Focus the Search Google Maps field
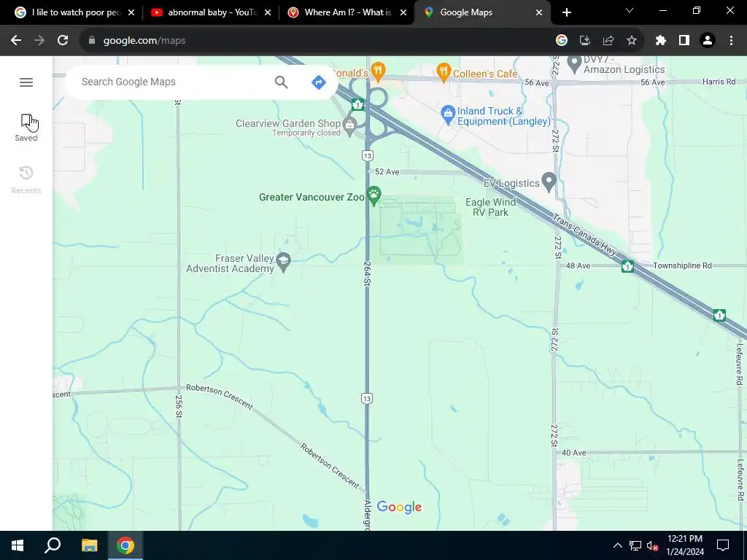The width and height of the screenshot is (747, 560). [x=174, y=82]
